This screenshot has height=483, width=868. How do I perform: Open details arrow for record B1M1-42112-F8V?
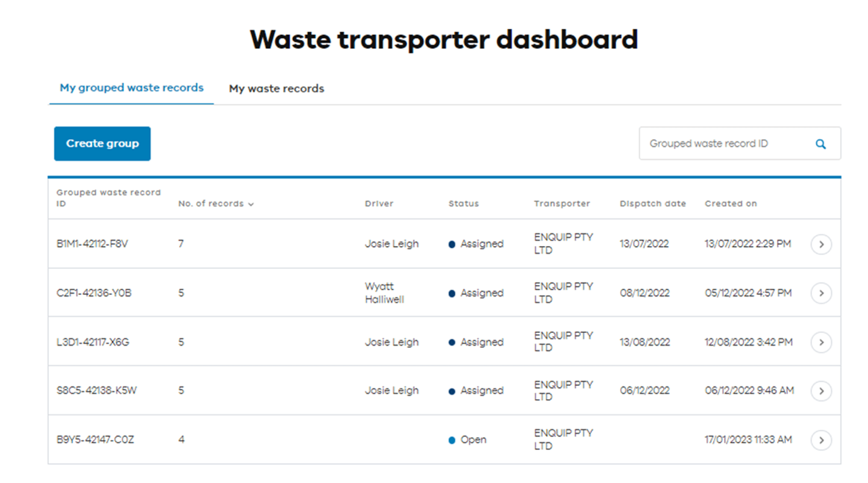click(x=821, y=244)
